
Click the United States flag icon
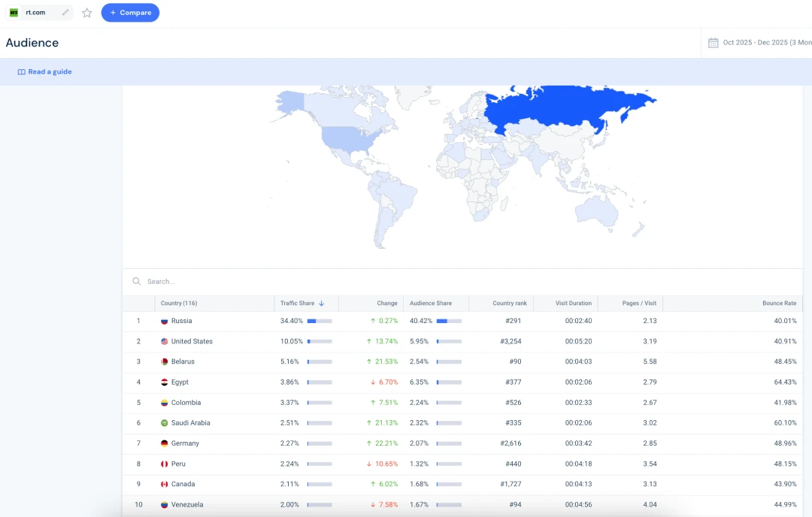click(x=164, y=341)
